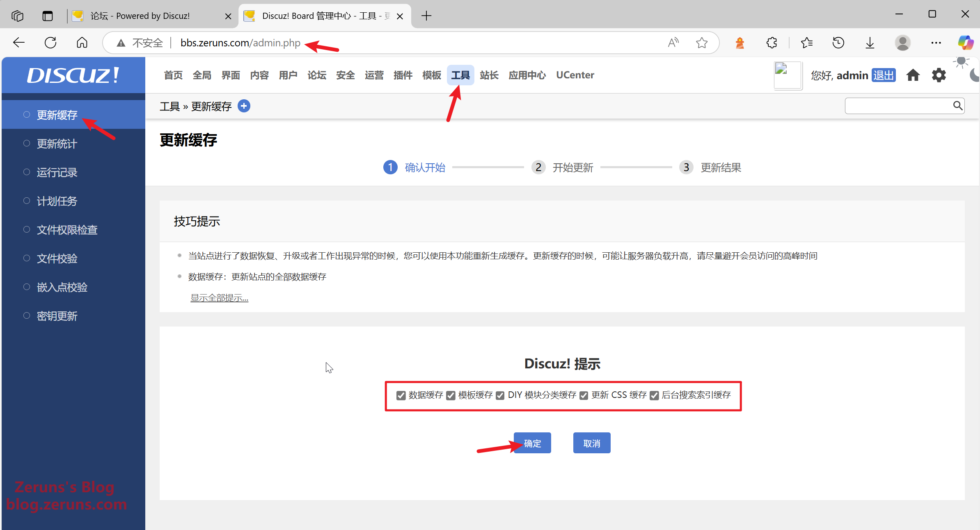The image size is (980, 530).
Task: Open a new browser tab
Action: pyautogui.click(x=426, y=16)
